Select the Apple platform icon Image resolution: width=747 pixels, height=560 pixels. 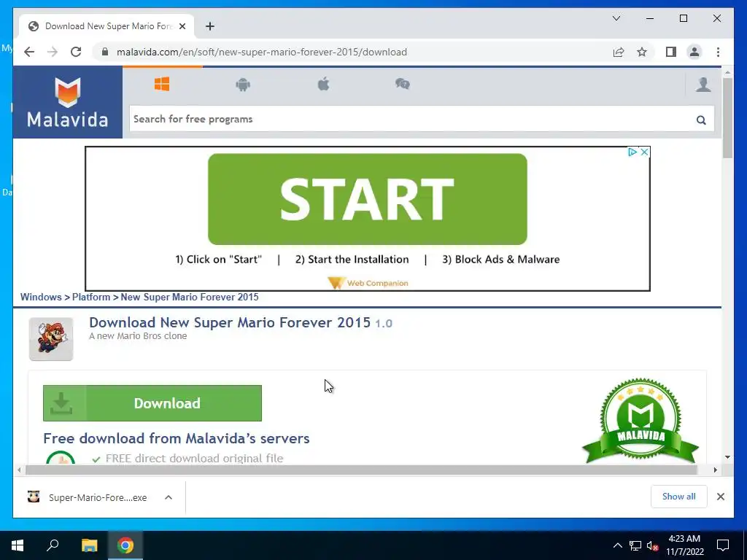(323, 85)
